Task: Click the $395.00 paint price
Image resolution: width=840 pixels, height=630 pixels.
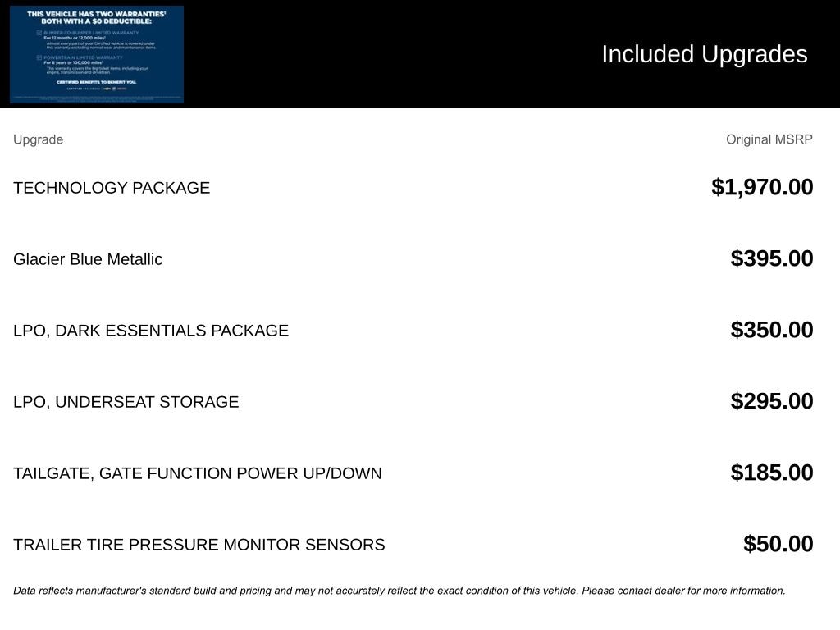Action: pos(772,258)
